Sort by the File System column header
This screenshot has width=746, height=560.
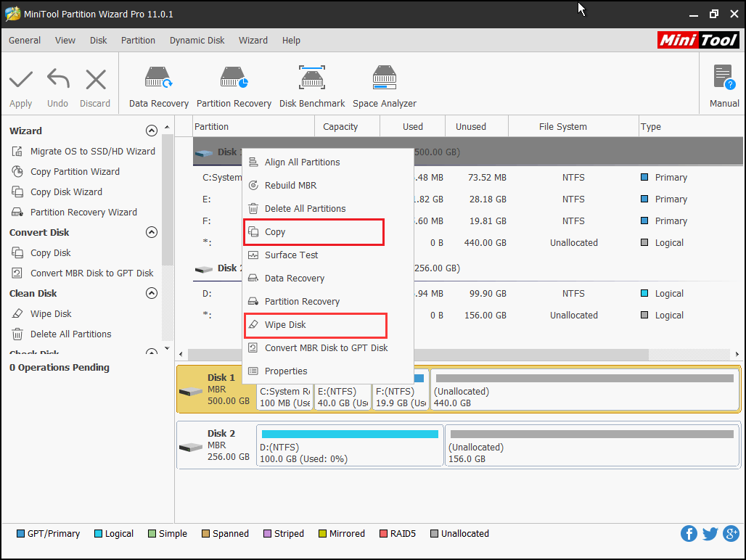573,127
